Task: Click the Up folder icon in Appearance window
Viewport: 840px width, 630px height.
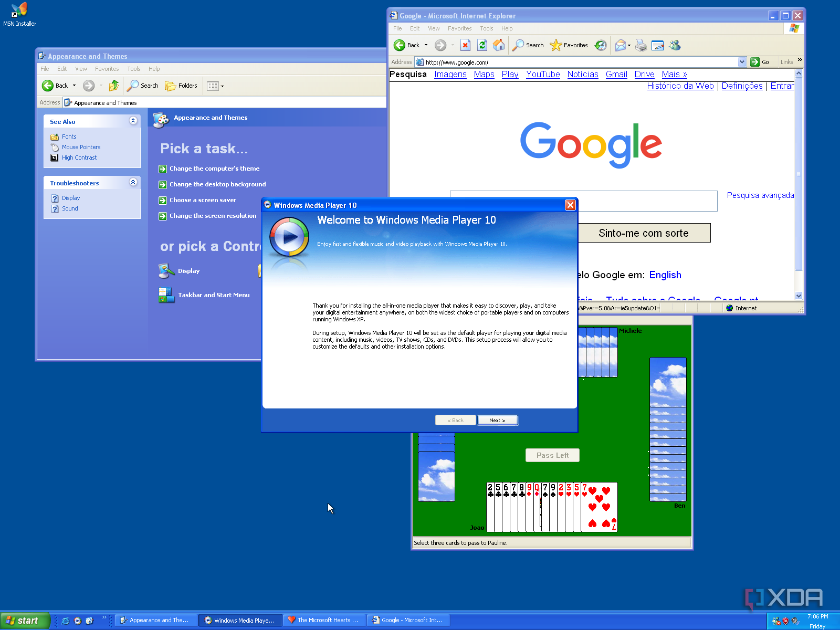Action: pos(113,86)
